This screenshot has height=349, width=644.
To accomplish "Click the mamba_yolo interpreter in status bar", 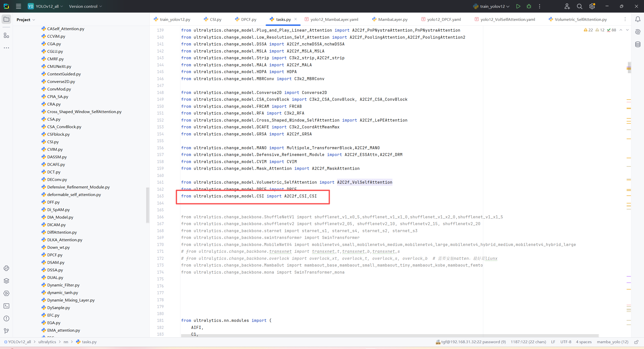I will tap(612, 342).
